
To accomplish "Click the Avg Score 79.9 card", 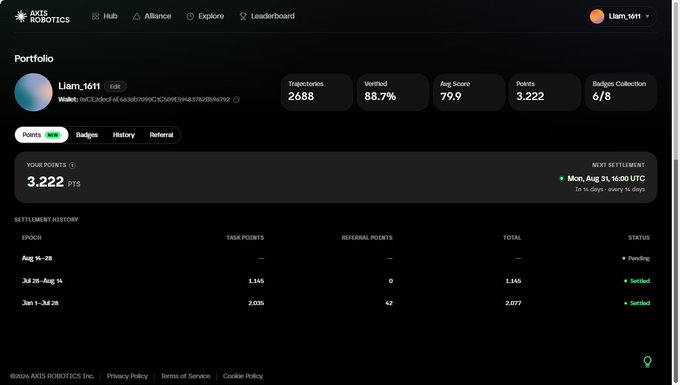I will point(469,92).
